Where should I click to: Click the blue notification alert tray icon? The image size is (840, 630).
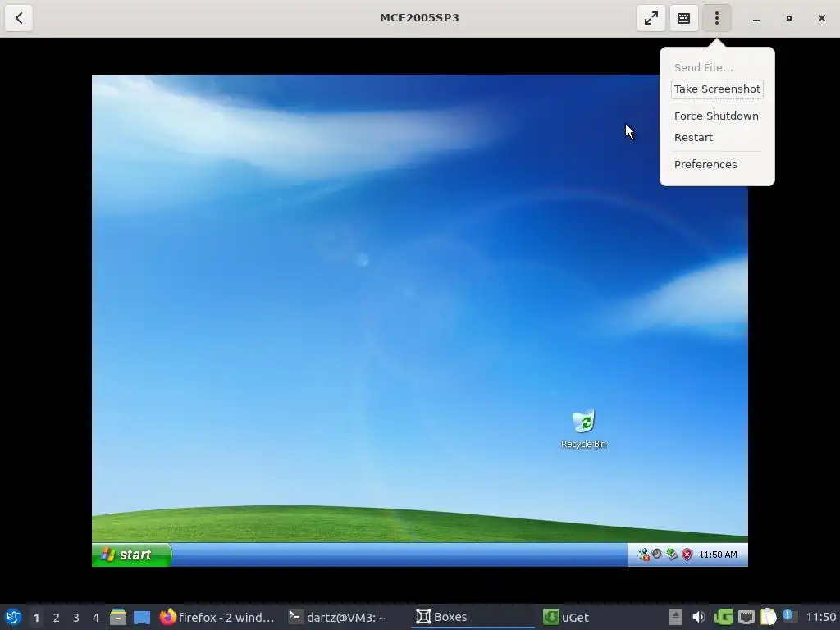[x=788, y=615]
